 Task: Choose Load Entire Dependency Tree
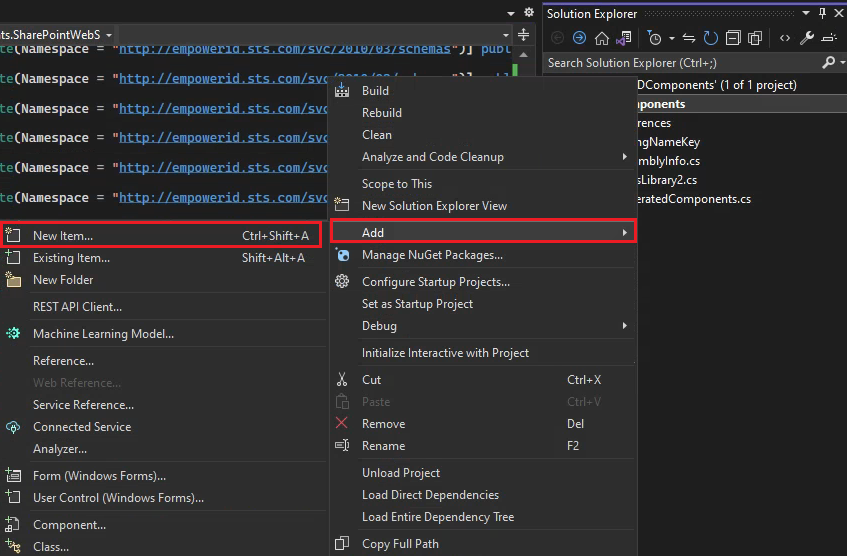[x=483, y=517]
